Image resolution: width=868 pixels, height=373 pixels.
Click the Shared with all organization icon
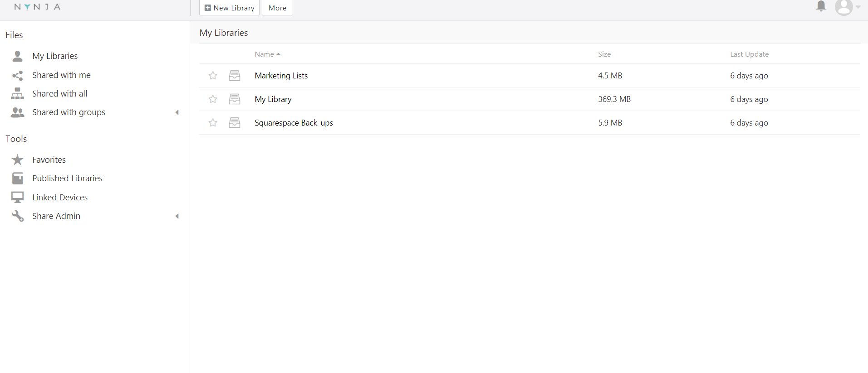[x=17, y=93]
